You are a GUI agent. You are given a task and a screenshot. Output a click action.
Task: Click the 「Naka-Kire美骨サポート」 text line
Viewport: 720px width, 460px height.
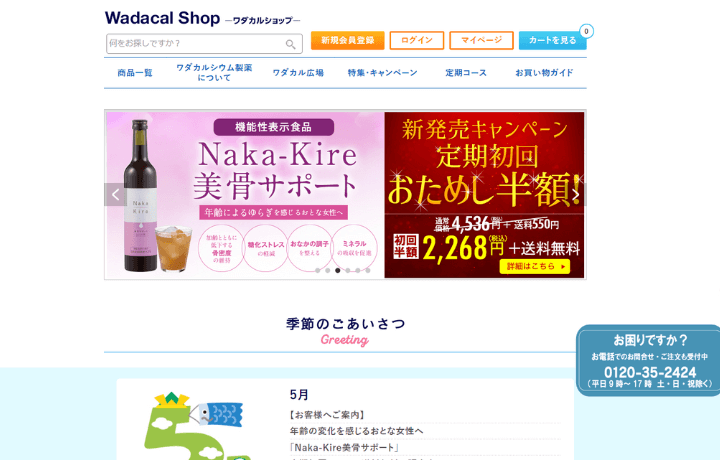[x=344, y=448]
